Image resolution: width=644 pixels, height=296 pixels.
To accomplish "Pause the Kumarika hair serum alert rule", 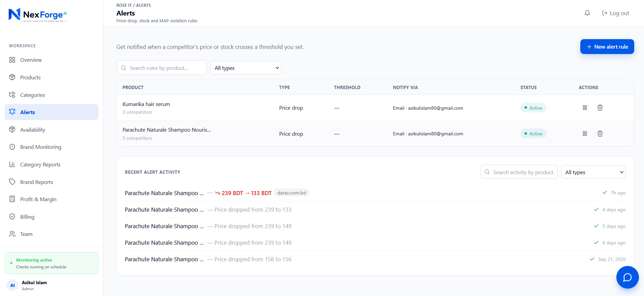I will coord(585,108).
